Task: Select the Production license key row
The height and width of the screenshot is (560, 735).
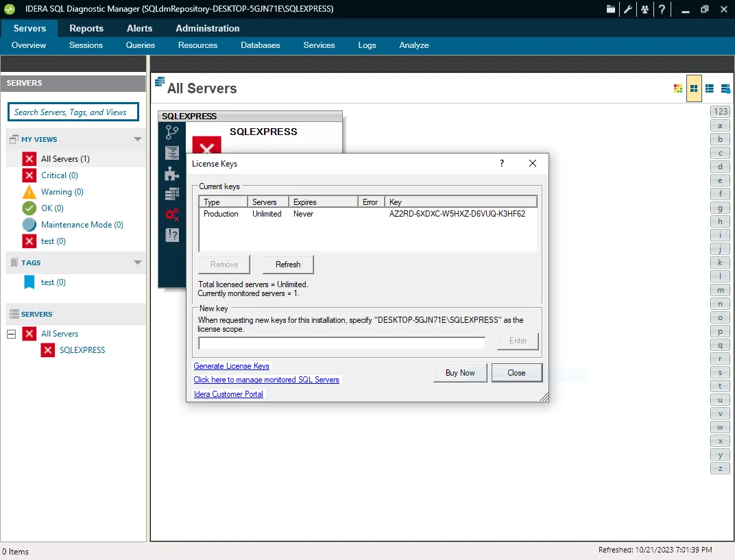Action: [x=368, y=214]
